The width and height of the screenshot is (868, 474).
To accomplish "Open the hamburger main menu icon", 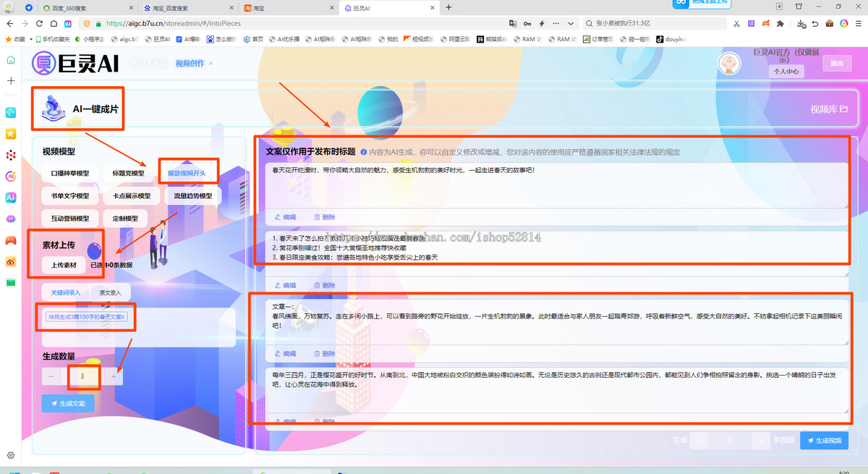I will pyautogui.click(x=858, y=23).
